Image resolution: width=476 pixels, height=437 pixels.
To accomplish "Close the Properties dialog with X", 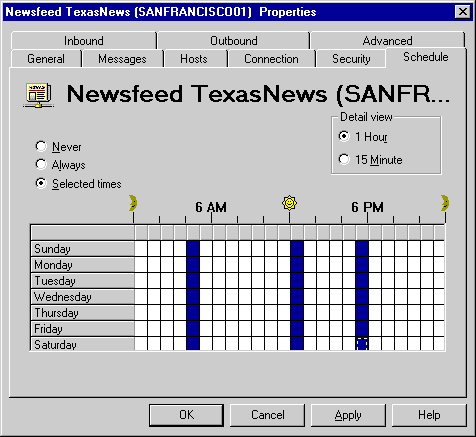I will click(463, 12).
